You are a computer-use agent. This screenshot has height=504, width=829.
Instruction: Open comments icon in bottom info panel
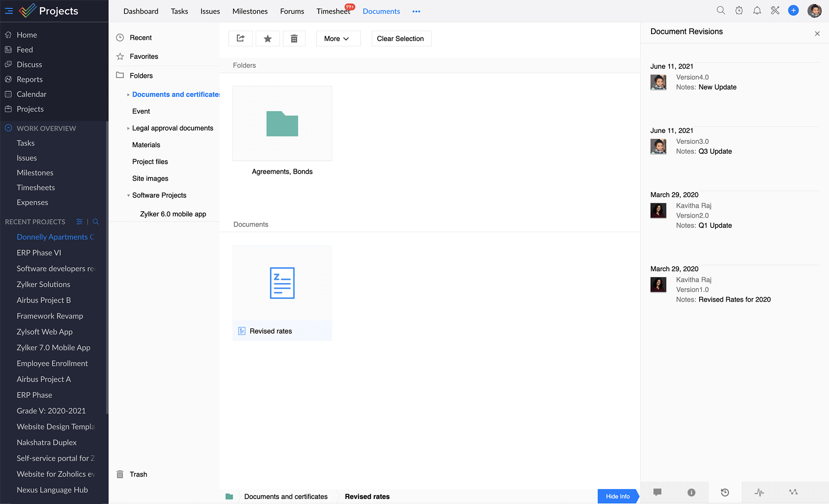657,492
